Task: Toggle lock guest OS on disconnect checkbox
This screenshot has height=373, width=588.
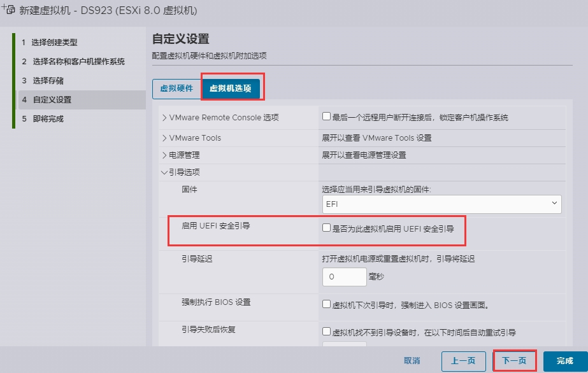Action: click(x=327, y=117)
